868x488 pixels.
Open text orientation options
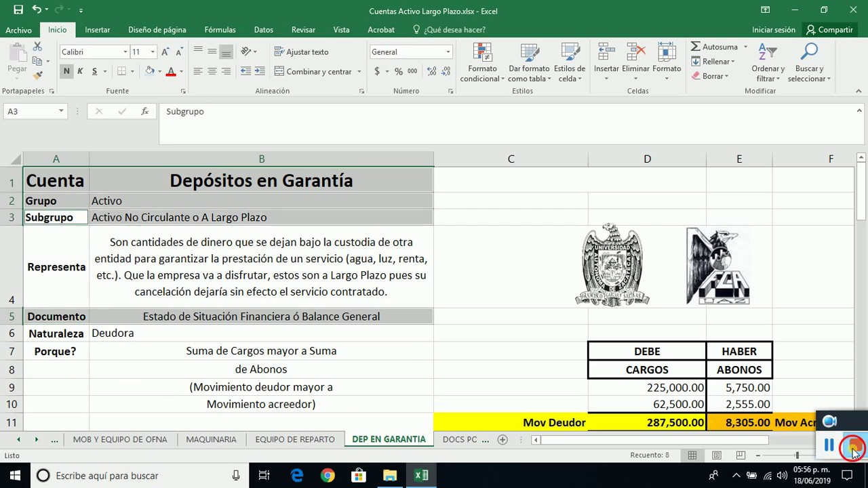[248, 52]
